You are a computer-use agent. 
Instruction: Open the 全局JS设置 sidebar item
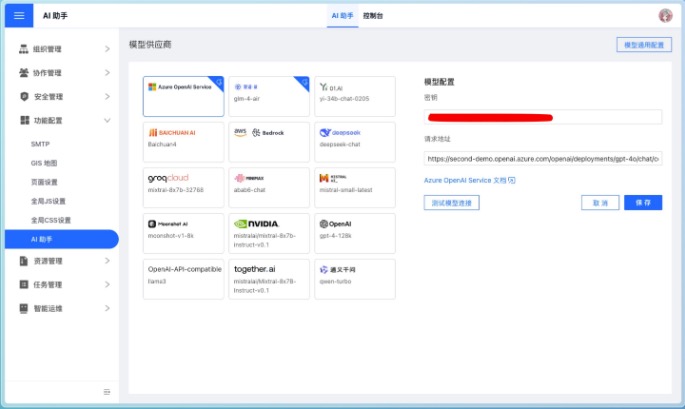(x=48, y=201)
